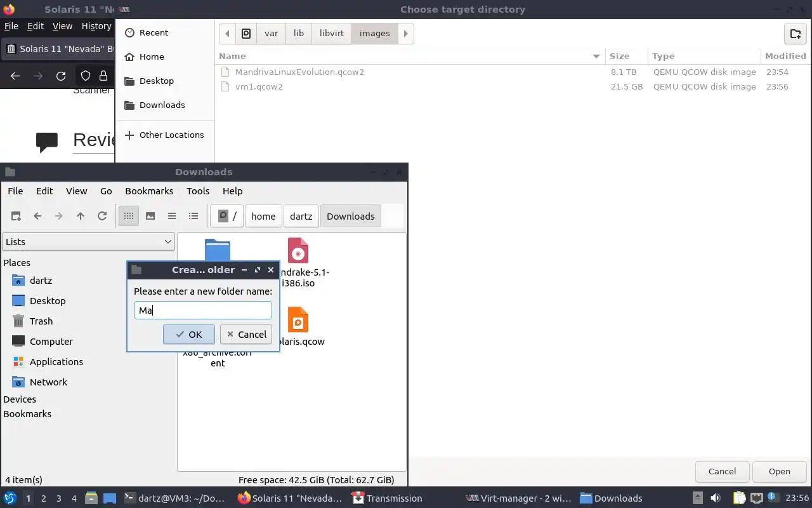This screenshot has height=508, width=812.
Task: Open Transmission from the taskbar
Action: click(387, 498)
